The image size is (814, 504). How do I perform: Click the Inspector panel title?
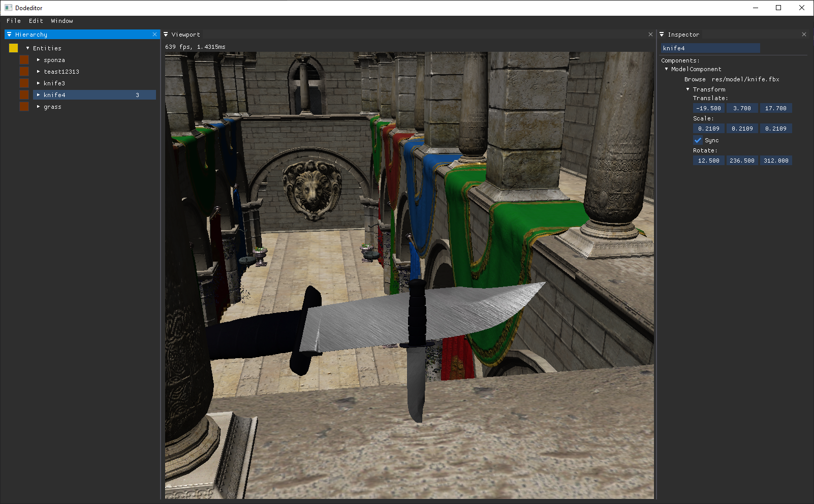(x=683, y=35)
